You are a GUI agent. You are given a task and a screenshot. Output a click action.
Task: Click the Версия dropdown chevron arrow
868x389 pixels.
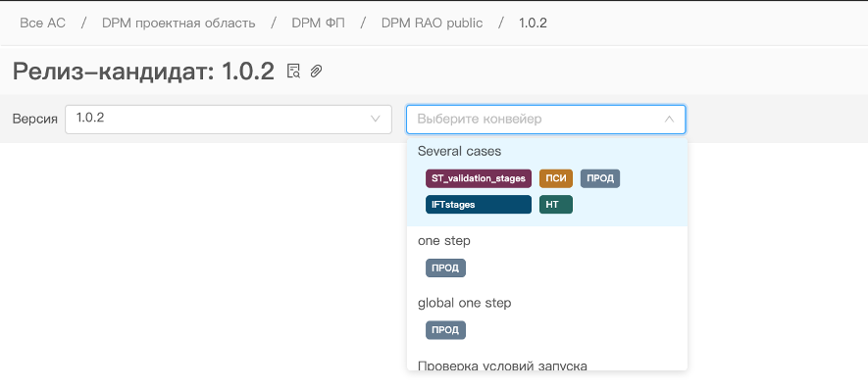tap(376, 119)
